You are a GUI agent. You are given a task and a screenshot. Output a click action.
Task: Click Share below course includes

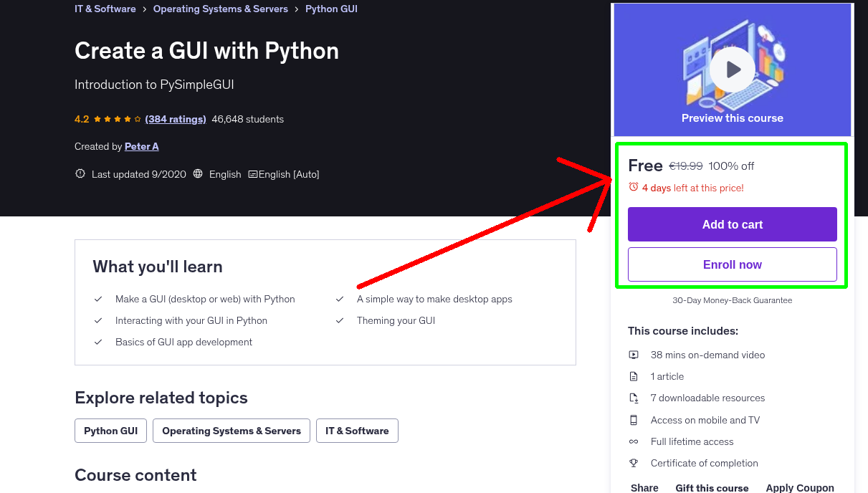pyautogui.click(x=644, y=487)
